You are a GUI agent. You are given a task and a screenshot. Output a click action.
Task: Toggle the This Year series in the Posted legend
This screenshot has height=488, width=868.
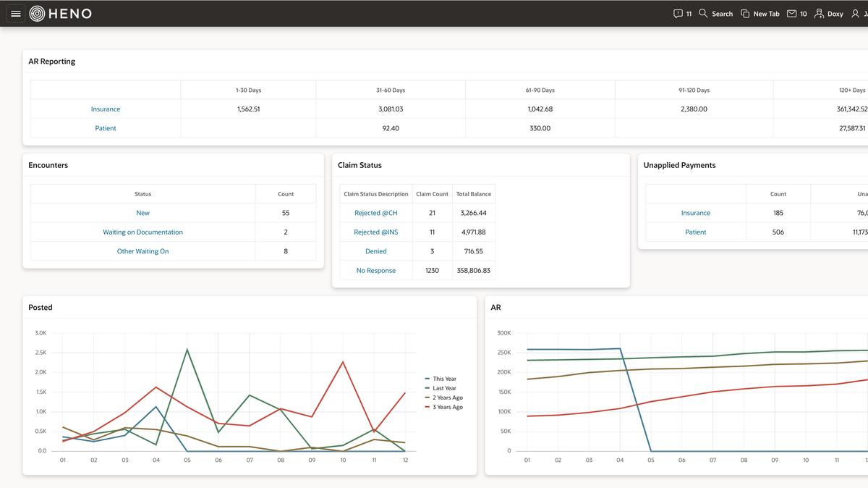pos(444,379)
